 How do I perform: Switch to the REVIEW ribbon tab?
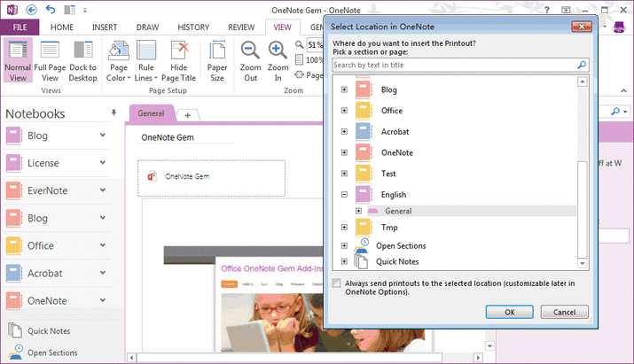pyautogui.click(x=241, y=27)
